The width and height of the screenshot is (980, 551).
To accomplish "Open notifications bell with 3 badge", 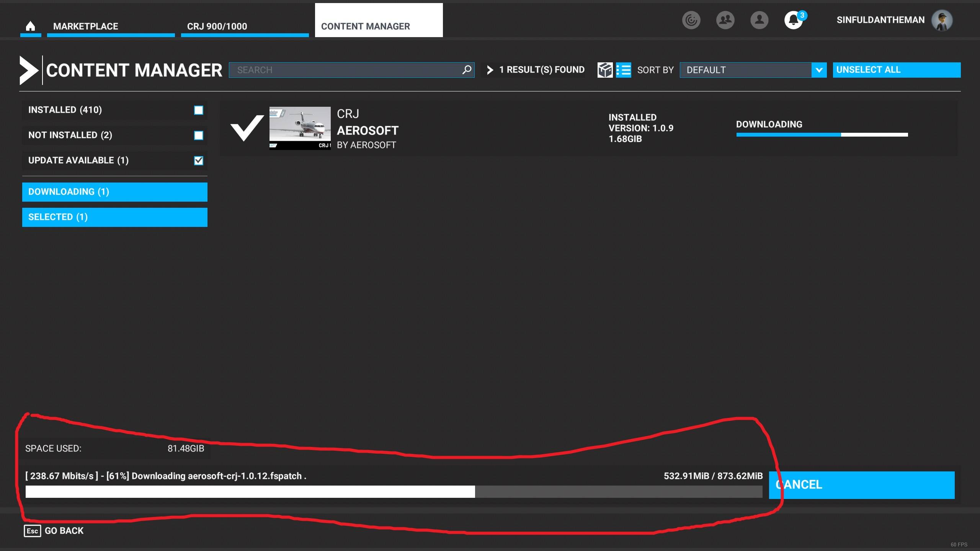I will pyautogui.click(x=794, y=20).
